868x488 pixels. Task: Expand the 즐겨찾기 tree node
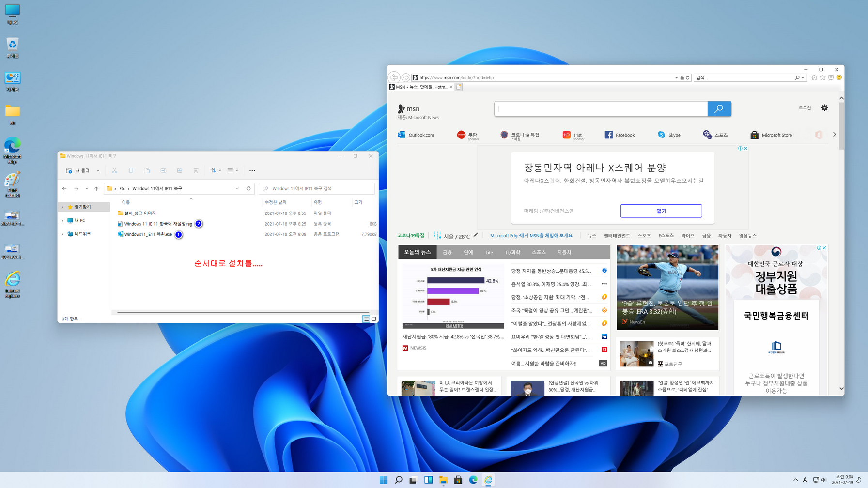[62, 207]
